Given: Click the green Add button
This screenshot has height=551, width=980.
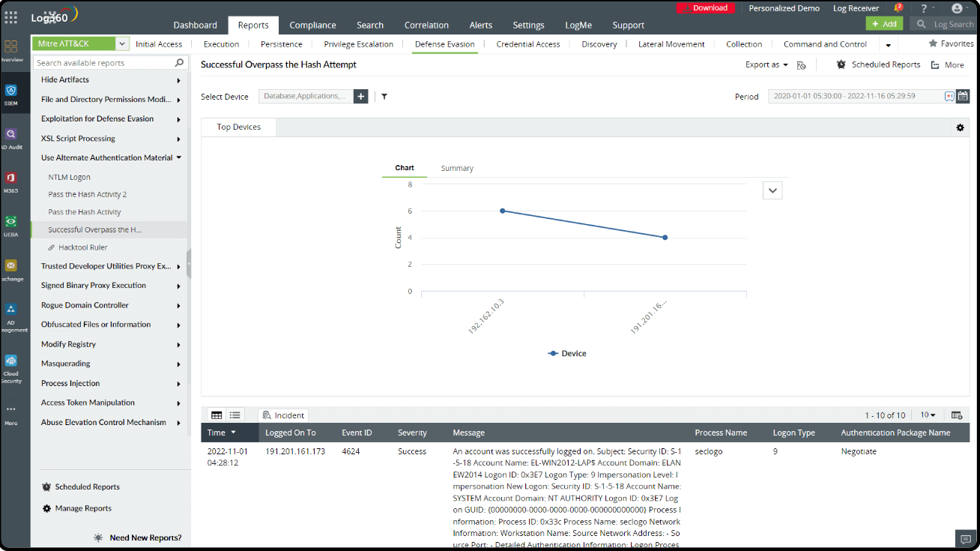Looking at the screenshot, I should pyautogui.click(x=884, y=24).
